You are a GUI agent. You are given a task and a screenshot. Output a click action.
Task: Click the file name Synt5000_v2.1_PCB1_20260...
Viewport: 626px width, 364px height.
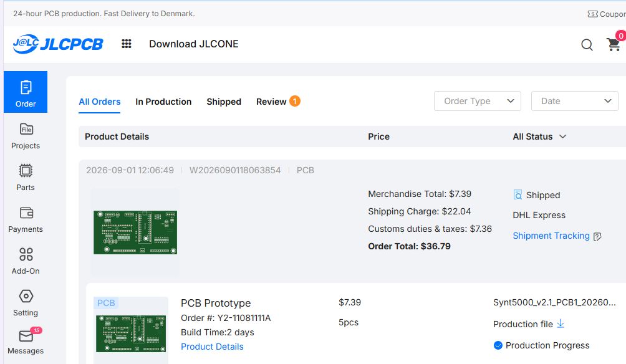[554, 302]
